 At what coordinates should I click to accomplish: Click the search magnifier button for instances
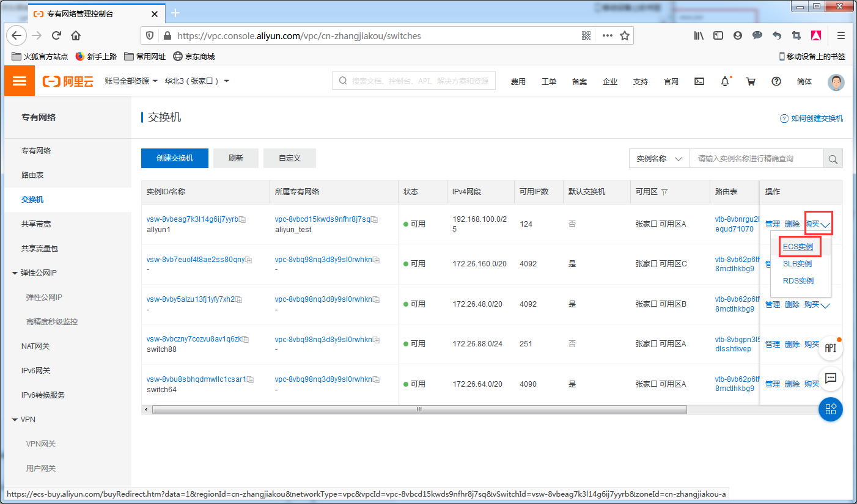[x=833, y=159]
